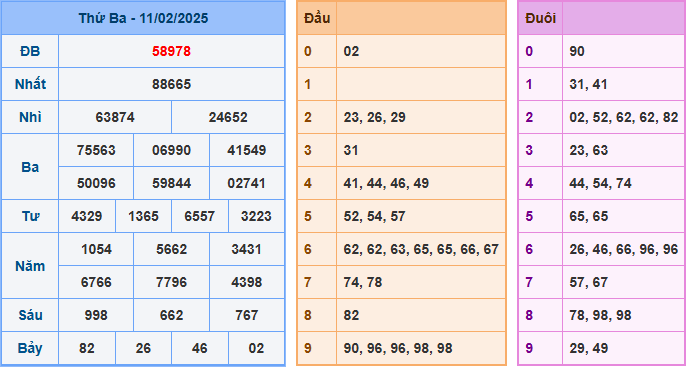Select second prize number 24652

[x=228, y=117]
